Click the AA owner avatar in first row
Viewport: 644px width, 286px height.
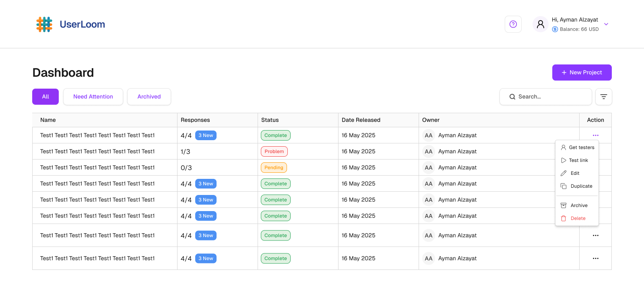coord(429,135)
